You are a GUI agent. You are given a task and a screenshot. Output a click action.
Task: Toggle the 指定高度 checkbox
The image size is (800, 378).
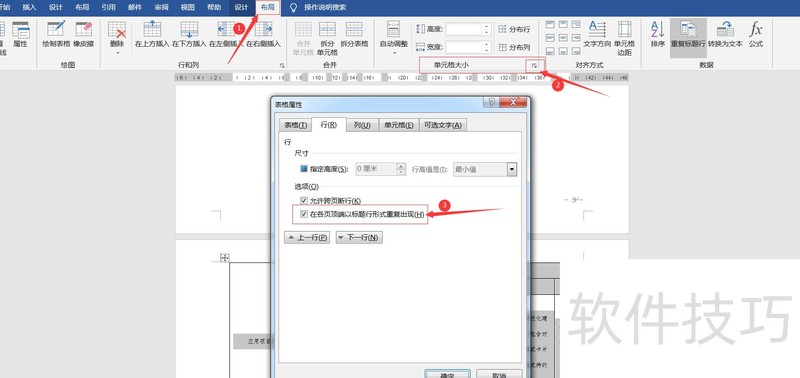(304, 169)
